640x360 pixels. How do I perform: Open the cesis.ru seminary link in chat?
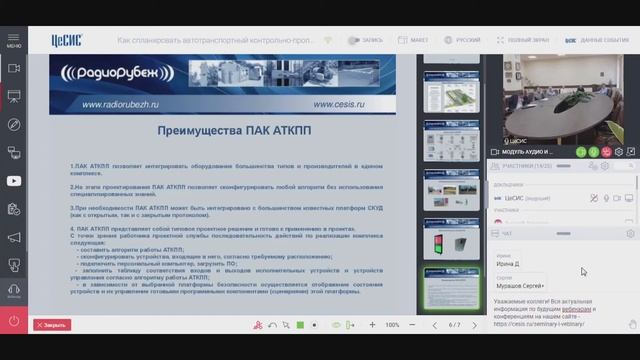[x=539, y=324]
